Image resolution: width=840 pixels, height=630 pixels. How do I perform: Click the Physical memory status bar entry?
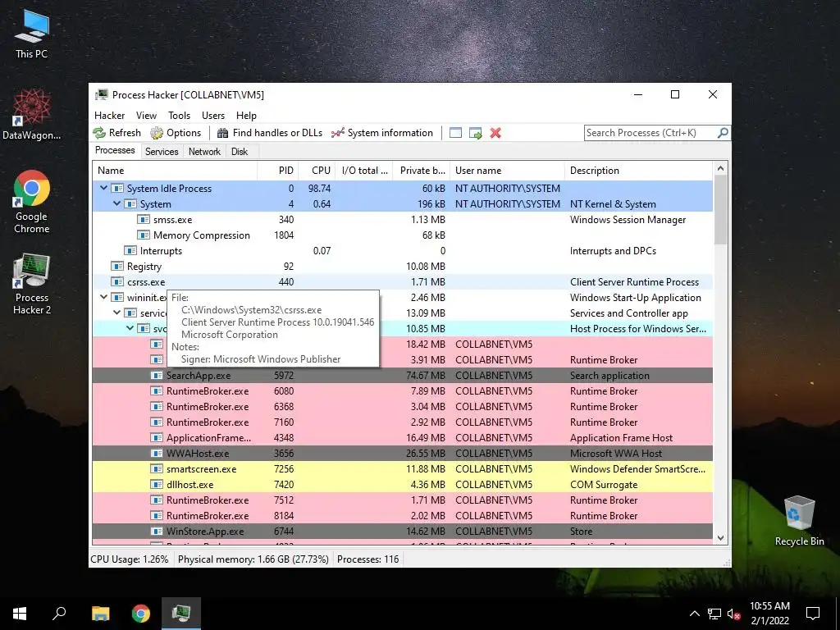(x=253, y=559)
